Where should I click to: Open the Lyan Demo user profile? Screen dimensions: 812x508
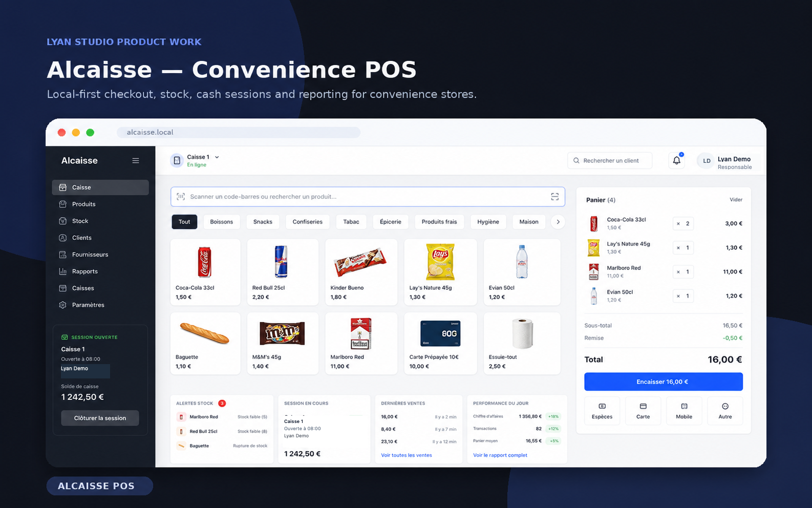[725, 161]
